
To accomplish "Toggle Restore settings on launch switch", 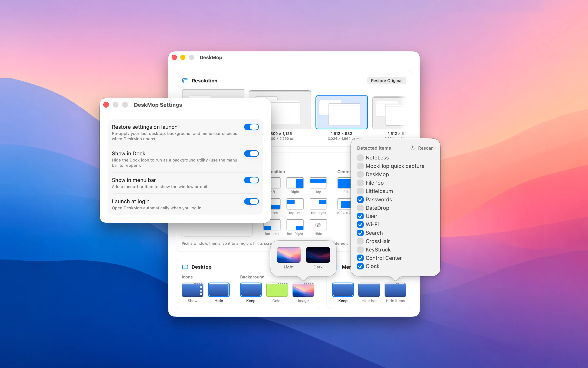I will click(251, 127).
